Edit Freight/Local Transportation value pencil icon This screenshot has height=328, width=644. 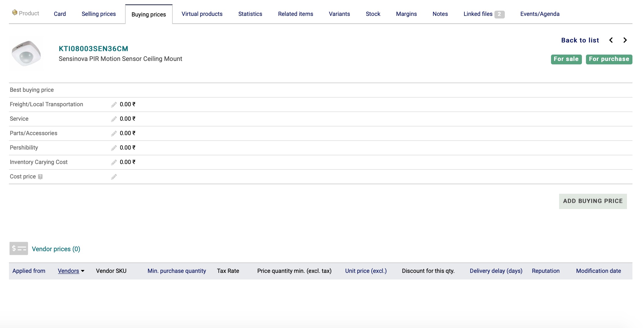[x=114, y=105]
